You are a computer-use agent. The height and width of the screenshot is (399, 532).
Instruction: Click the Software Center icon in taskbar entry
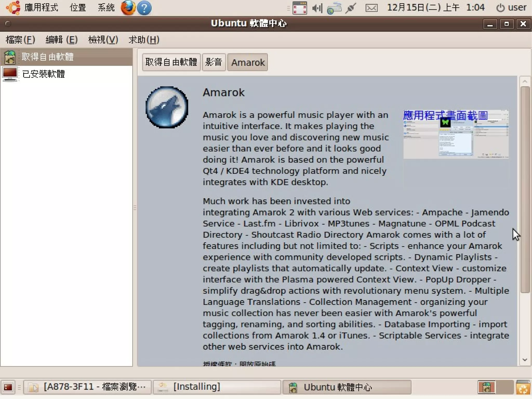(293, 388)
